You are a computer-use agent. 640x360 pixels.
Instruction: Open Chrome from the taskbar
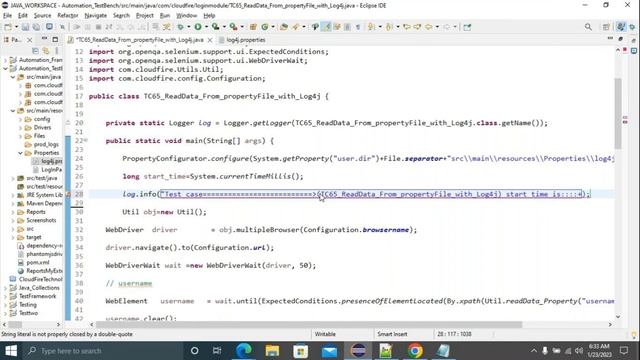click(415, 351)
